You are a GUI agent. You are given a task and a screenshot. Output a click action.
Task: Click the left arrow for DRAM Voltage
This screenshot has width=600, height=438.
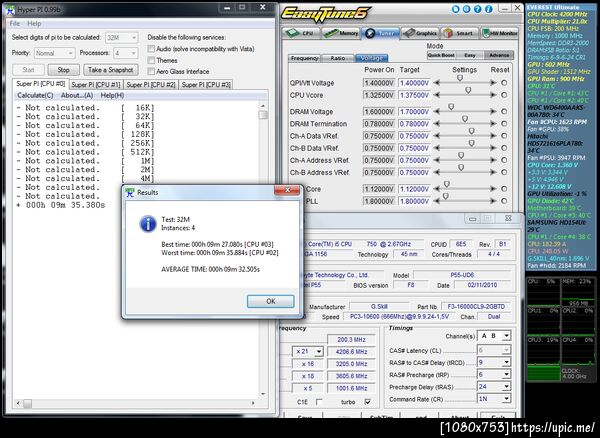tap(437, 111)
